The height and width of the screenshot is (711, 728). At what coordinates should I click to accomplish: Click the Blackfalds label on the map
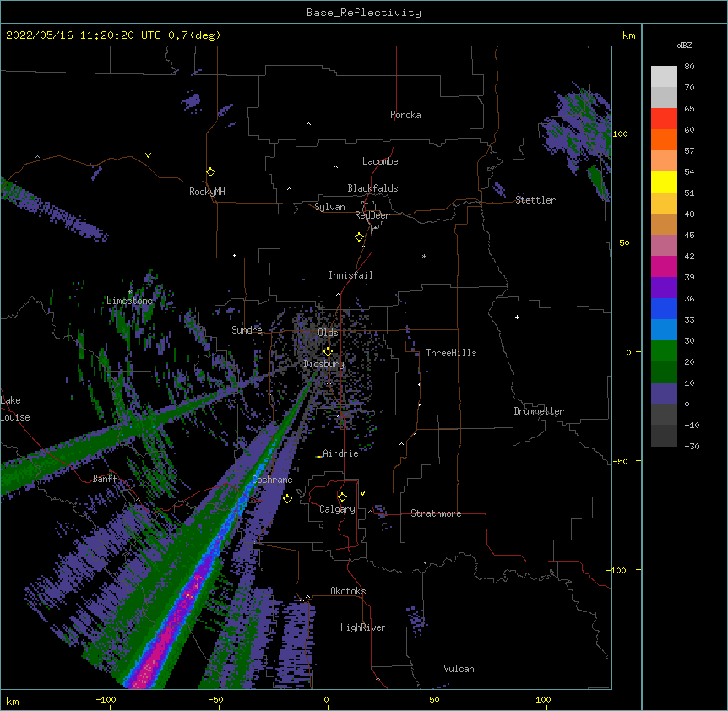pyautogui.click(x=372, y=188)
